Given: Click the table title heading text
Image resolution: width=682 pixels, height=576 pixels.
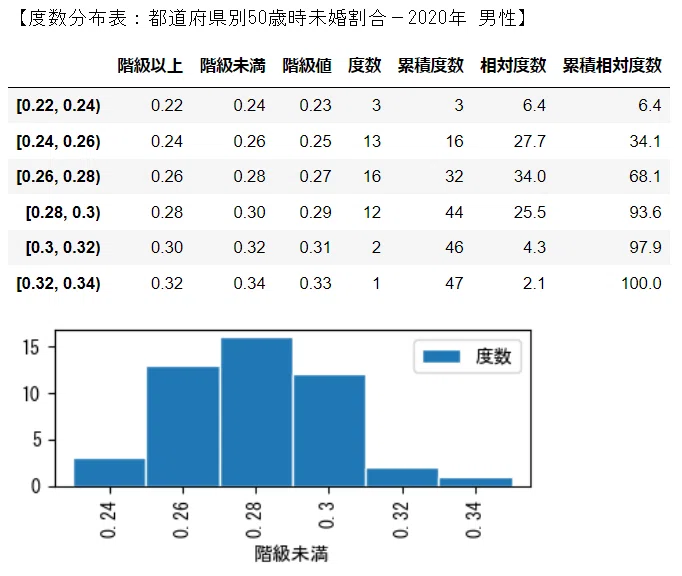Looking at the screenshot, I should 272,18.
